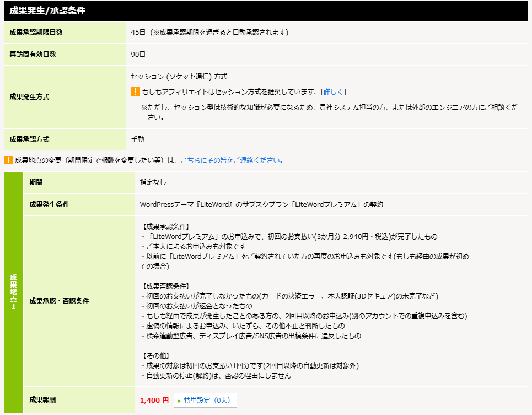Select the セッション (ソケット通信) 方式 text

(179, 76)
